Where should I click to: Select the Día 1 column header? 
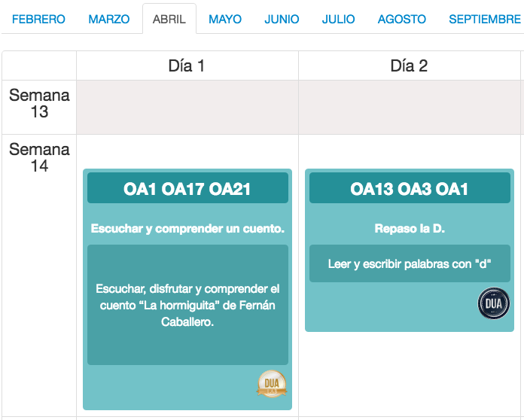(x=187, y=65)
